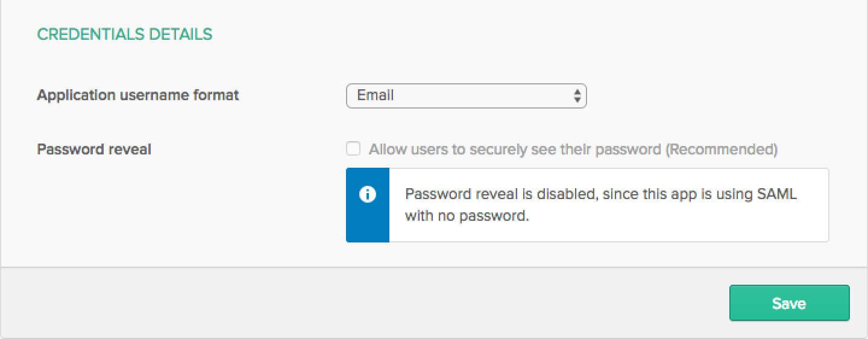Click the word "Email" inside the select box
The height and width of the screenshot is (339, 868).
coord(376,95)
